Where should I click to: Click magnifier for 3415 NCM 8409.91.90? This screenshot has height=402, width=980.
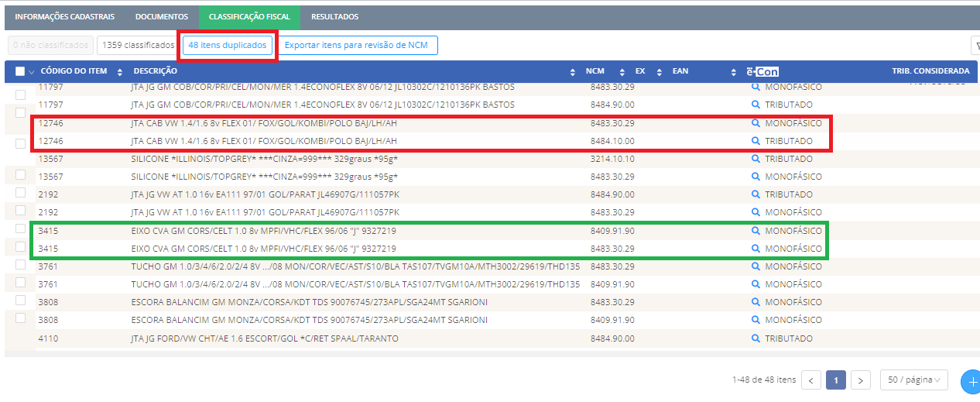pyautogui.click(x=756, y=231)
